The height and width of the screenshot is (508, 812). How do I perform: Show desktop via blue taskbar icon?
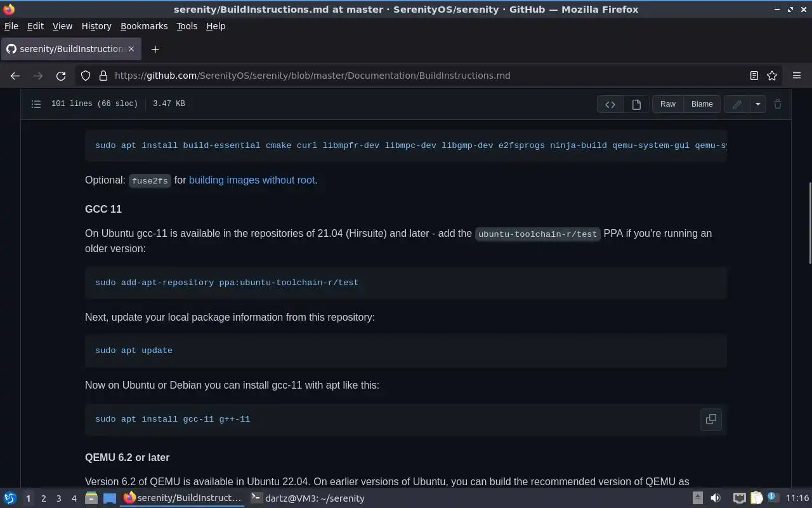pyautogui.click(x=110, y=498)
